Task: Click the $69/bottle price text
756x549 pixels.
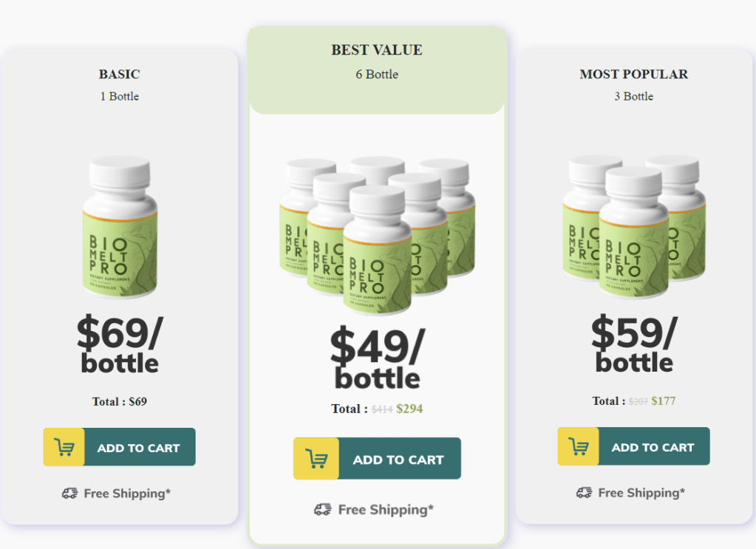Action: [120, 344]
